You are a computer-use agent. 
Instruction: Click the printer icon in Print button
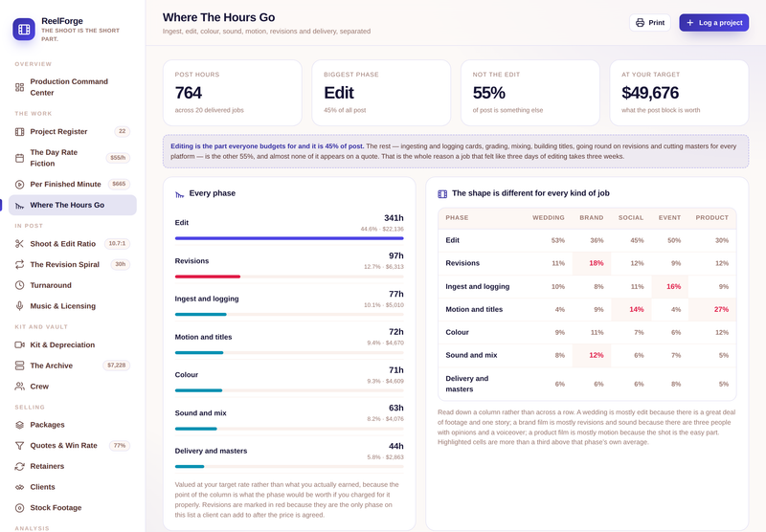640,22
